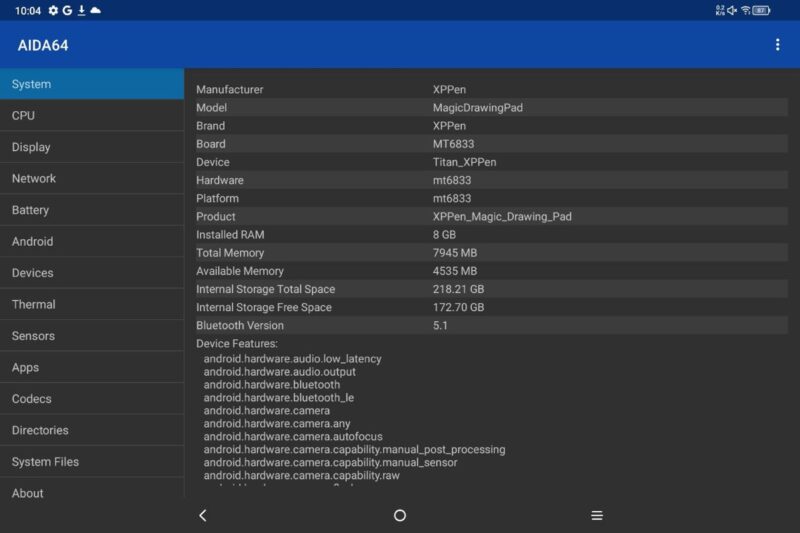Tap the settings gear notification icon

pyautogui.click(x=53, y=10)
